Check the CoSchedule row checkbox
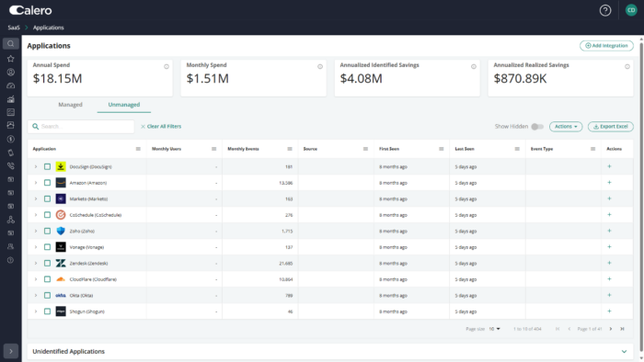The image size is (644, 362). point(47,214)
